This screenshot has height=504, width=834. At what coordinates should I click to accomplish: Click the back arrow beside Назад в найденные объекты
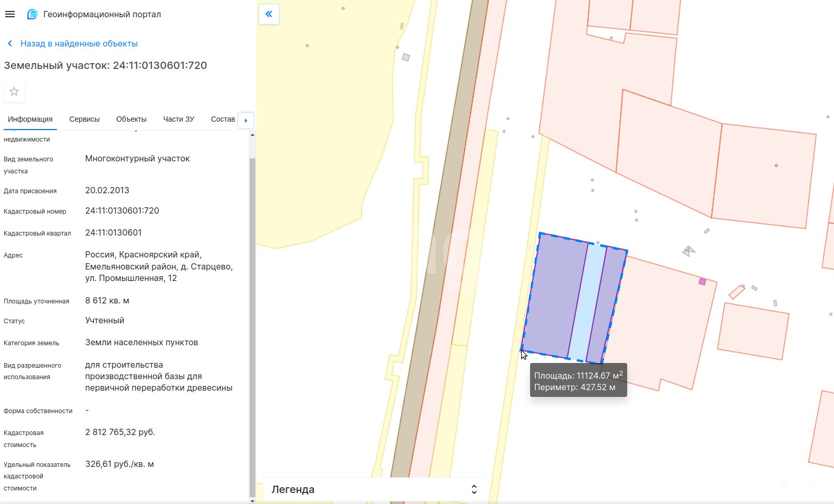10,44
